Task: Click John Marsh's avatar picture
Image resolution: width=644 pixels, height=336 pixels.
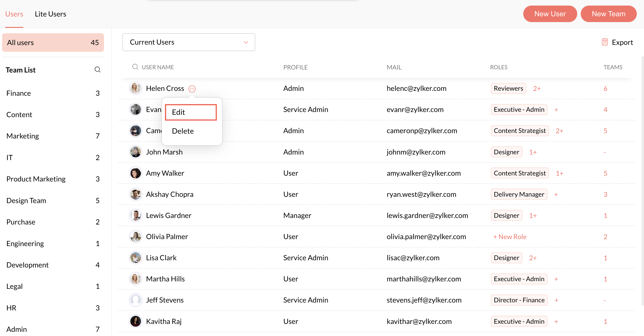Action: coord(135,152)
